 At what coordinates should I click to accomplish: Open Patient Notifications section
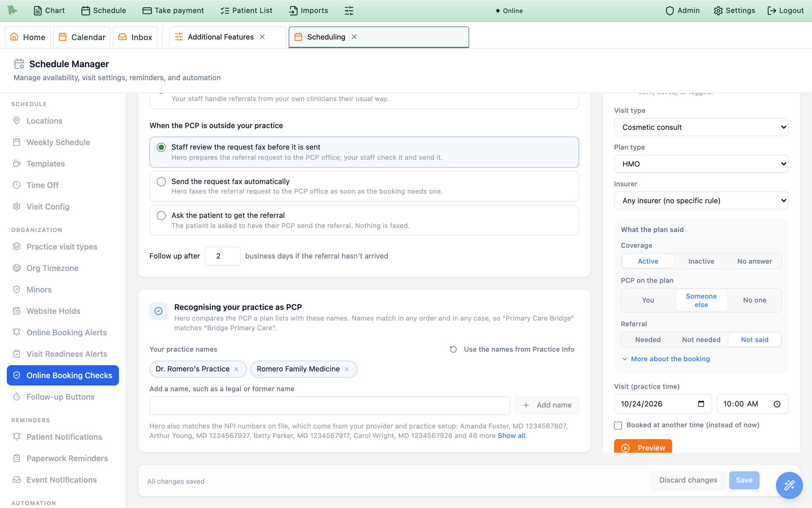(x=63, y=437)
